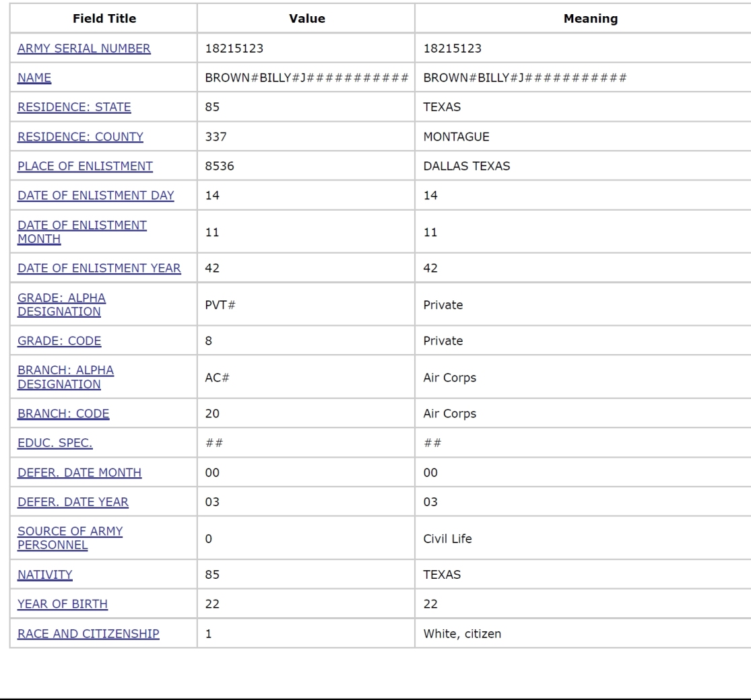This screenshot has height=700, width=751.
Task: Open the YEAR OF BIRTH link
Action: point(63,604)
